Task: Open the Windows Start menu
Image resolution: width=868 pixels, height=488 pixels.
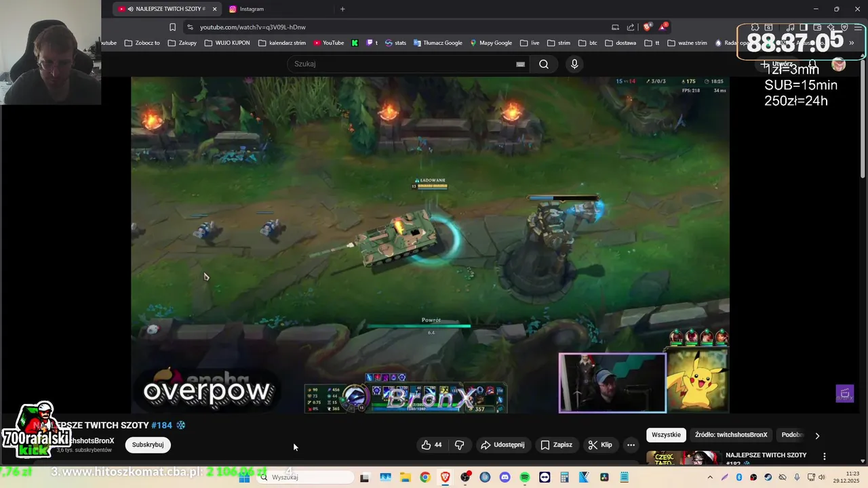Action: 244,477
